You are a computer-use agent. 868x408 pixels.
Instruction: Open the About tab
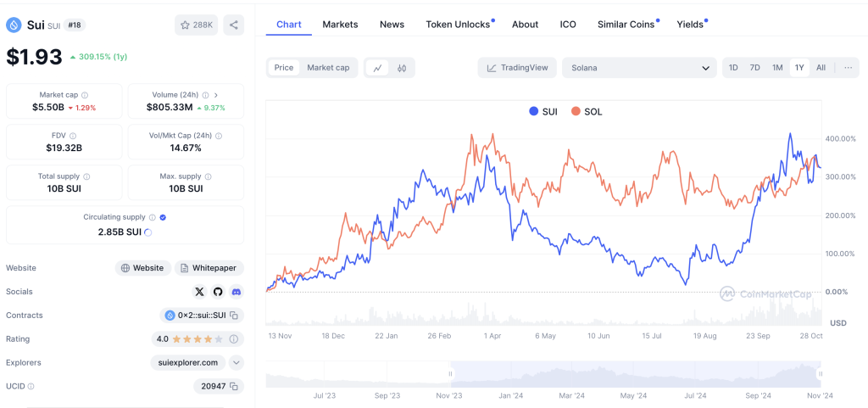[x=526, y=25]
